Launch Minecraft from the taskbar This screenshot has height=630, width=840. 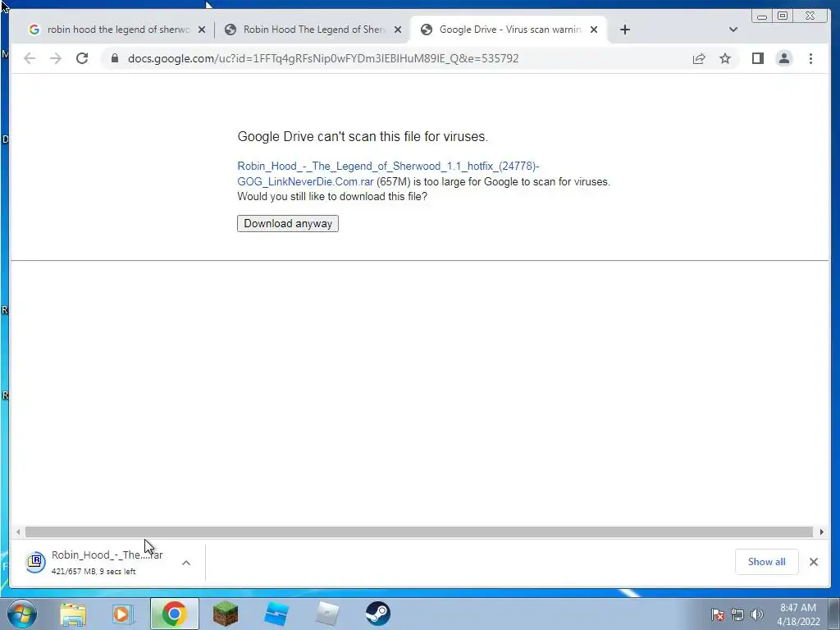pyautogui.click(x=225, y=614)
